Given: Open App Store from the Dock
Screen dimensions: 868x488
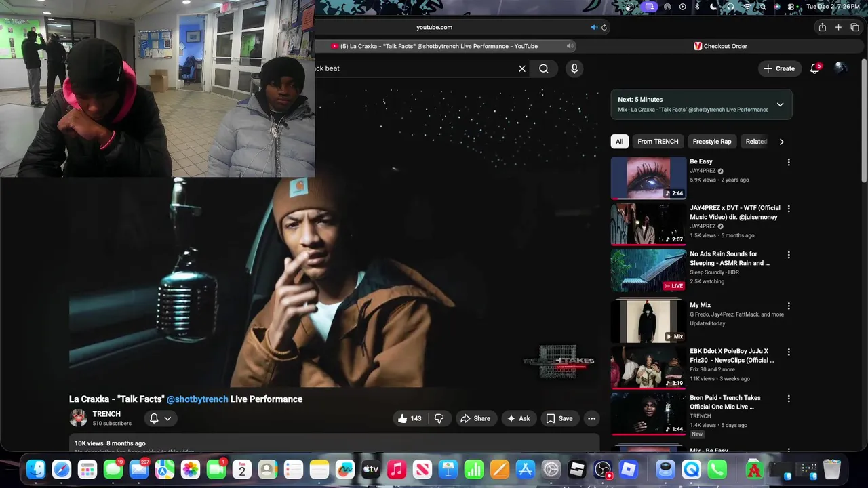Looking at the screenshot, I should [526, 469].
